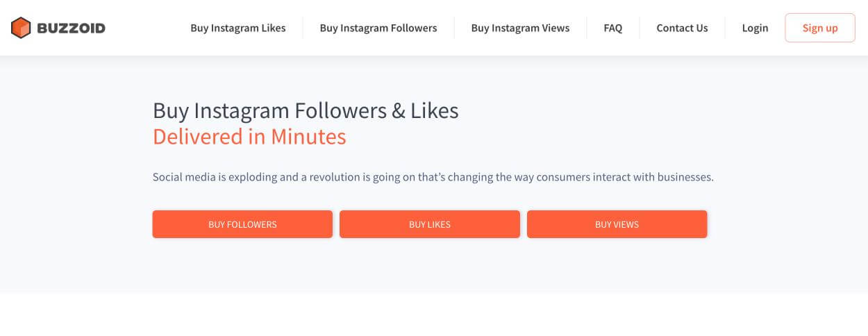868x336 pixels.
Task: Go to Buy Instagram Followers page
Action: point(378,28)
